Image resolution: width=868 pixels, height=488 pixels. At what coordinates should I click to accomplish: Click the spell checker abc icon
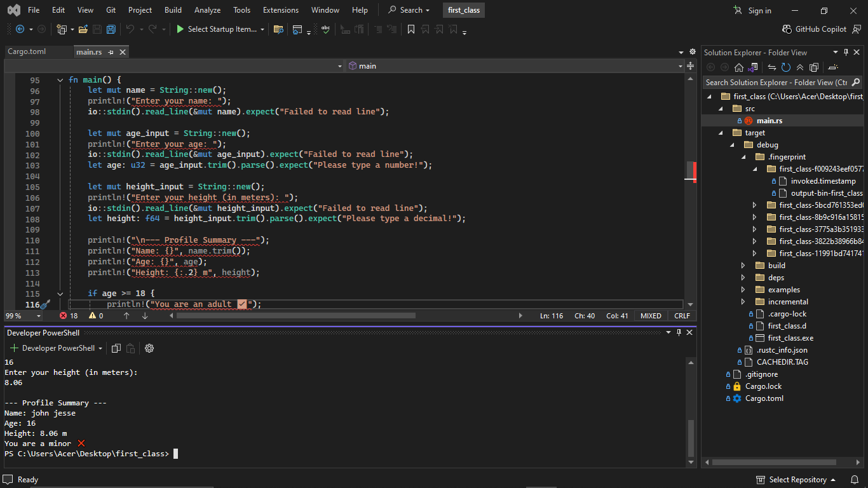[325, 29]
